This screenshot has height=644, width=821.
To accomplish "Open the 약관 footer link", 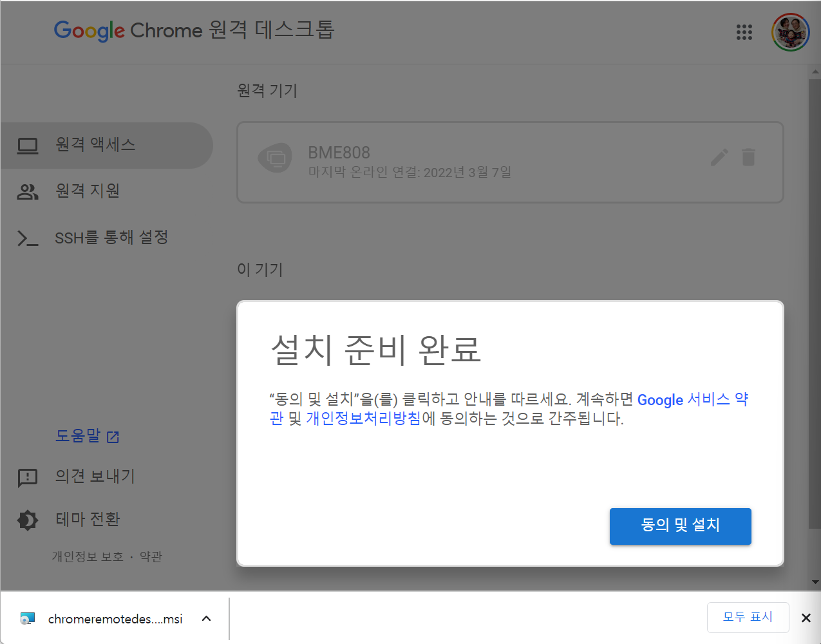I will (151, 556).
